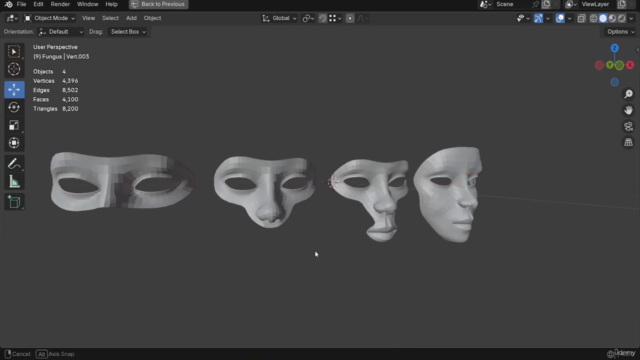The width and height of the screenshot is (640, 360).
Task: Open the Help menu
Action: click(x=111, y=4)
